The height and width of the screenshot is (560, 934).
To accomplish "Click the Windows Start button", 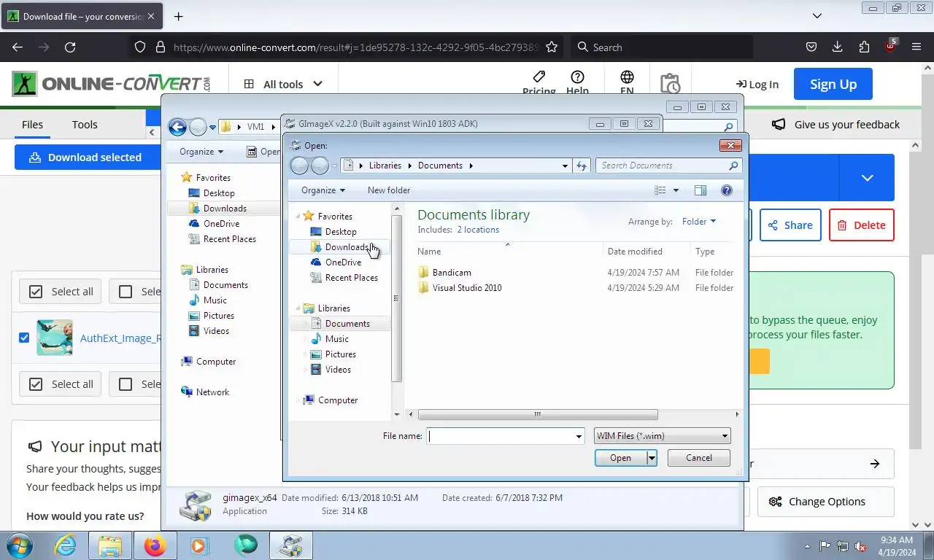I will pos(19,545).
